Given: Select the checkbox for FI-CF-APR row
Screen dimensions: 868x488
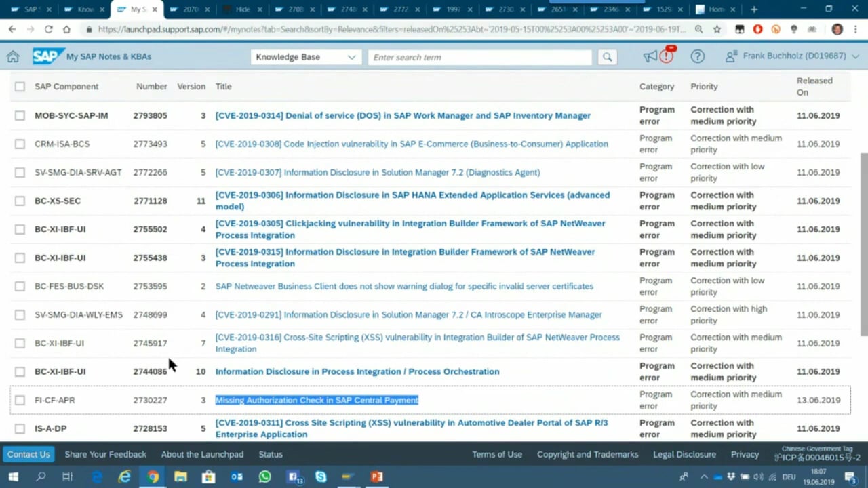Looking at the screenshot, I should pyautogui.click(x=20, y=400).
